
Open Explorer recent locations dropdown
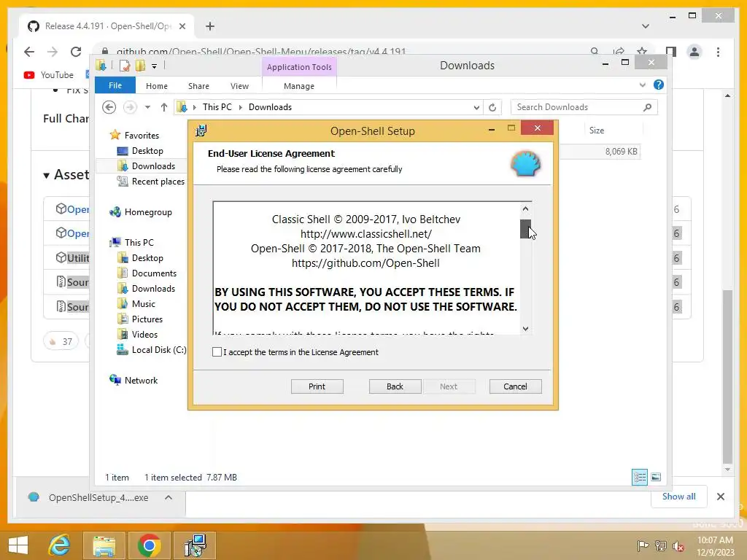coord(147,107)
